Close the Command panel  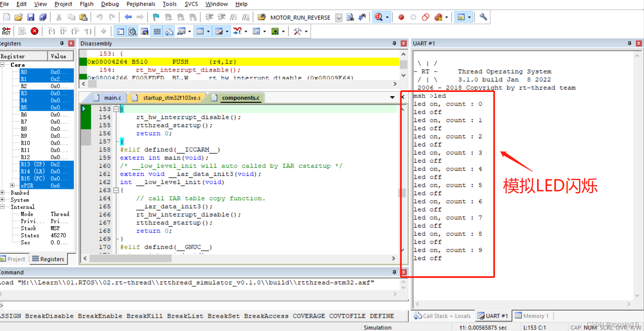(403, 272)
